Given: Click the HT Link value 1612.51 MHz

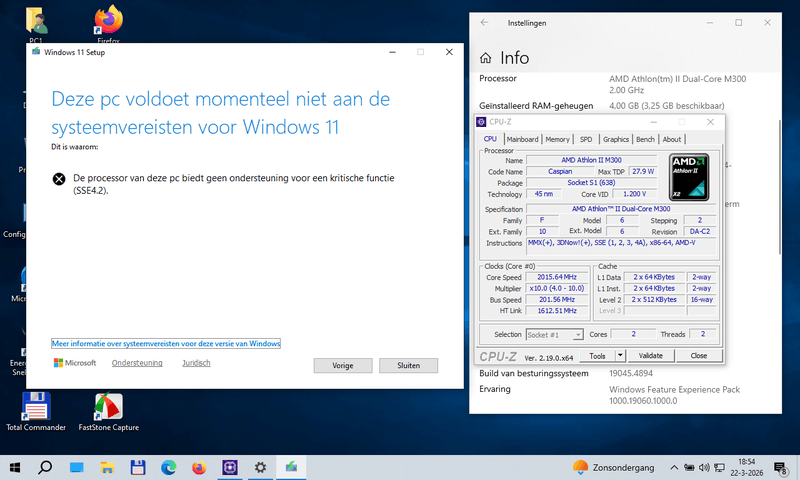Looking at the screenshot, I should coord(557,311).
